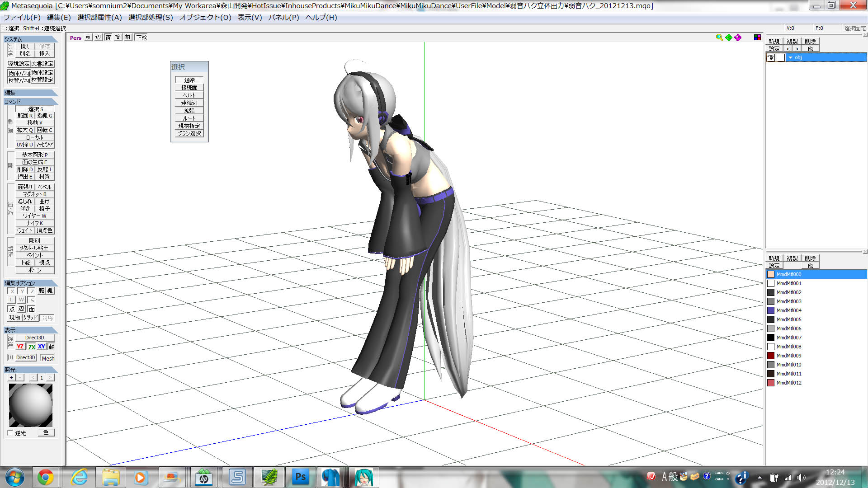
Task: Open the 表示(V) menu
Action: pyautogui.click(x=250, y=18)
